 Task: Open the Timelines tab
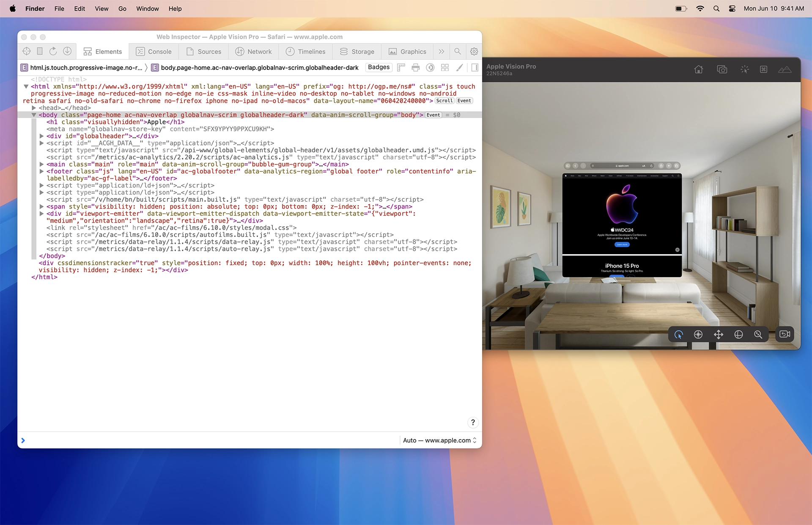pos(306,51)
